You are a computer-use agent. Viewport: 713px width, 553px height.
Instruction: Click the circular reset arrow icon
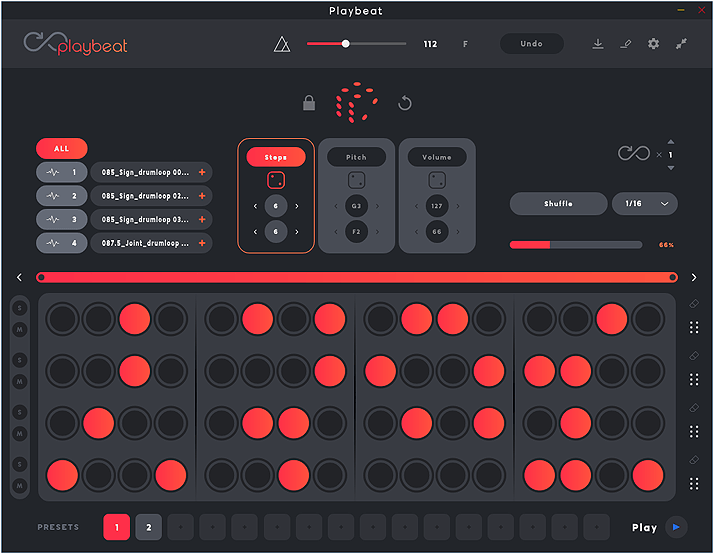click(405, 103)
